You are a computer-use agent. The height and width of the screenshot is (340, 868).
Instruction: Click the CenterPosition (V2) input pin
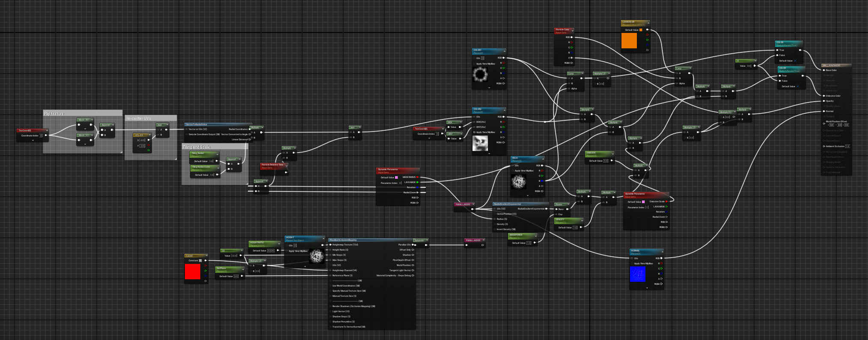(x=495, y=214)
